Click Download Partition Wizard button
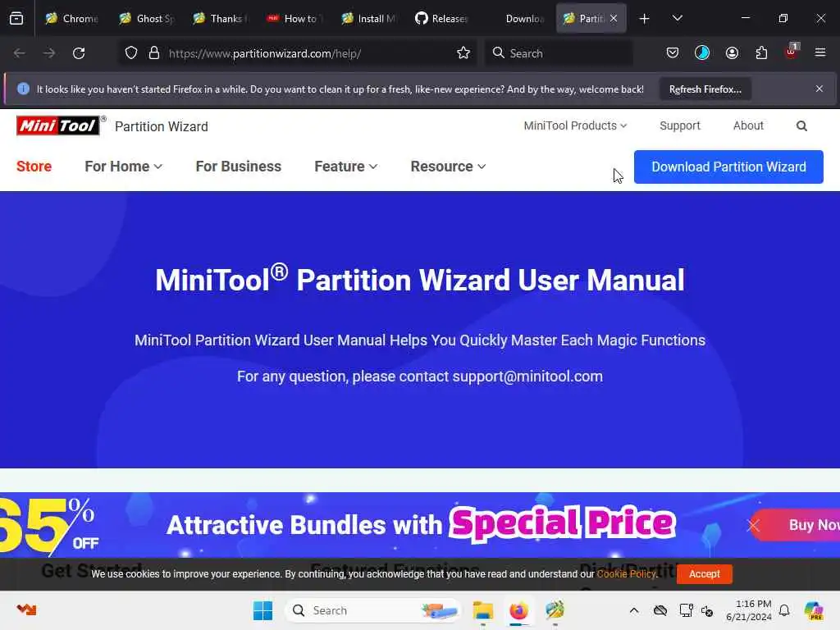The image size is (840, 630). [x=728, y=167]
